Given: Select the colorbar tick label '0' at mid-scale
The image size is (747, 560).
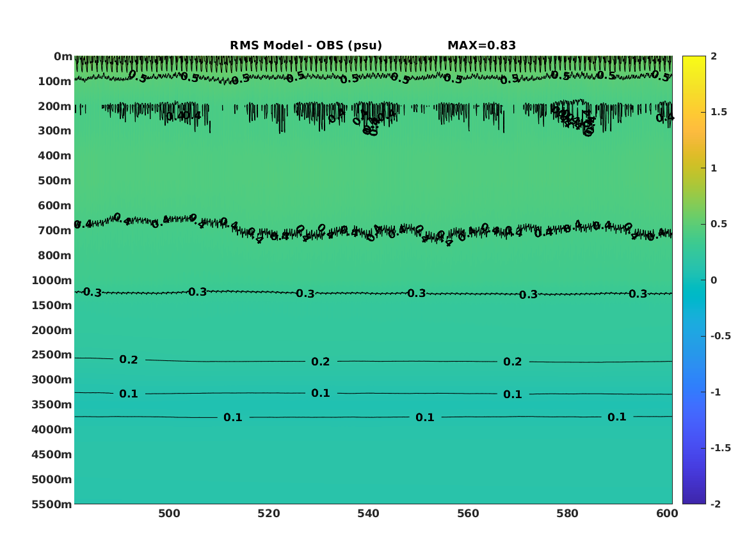Looking at the screenshot, I should pos(714,280).
